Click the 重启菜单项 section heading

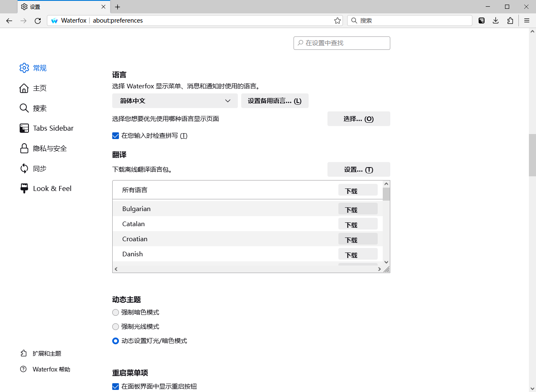[130, 373]
